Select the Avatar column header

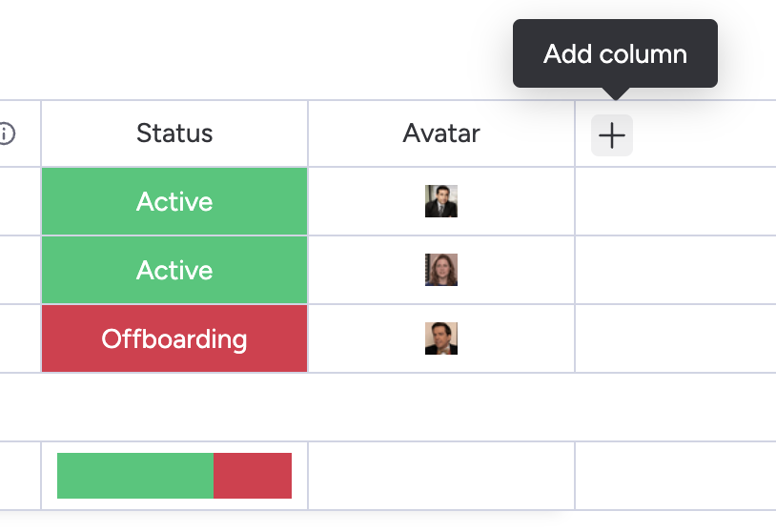(x=441, y=133)
